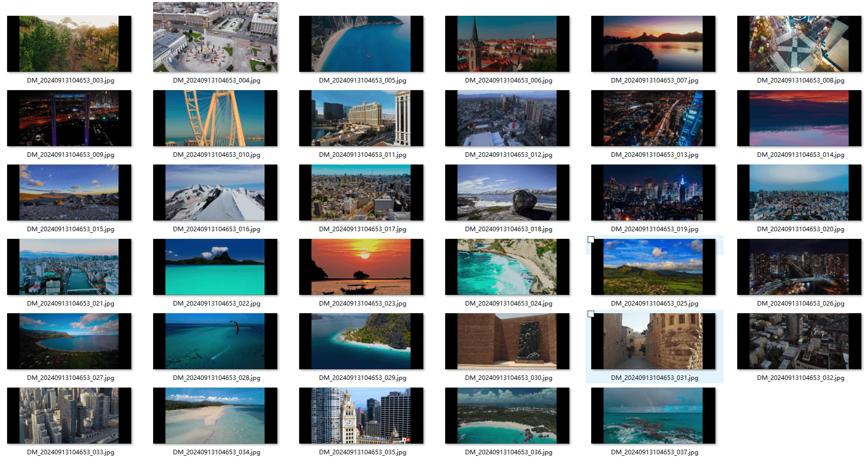The image size is (868, 465).
Task: Select thumbnail of DM_20240913104653_026.jpg
Action: [799, 267]
